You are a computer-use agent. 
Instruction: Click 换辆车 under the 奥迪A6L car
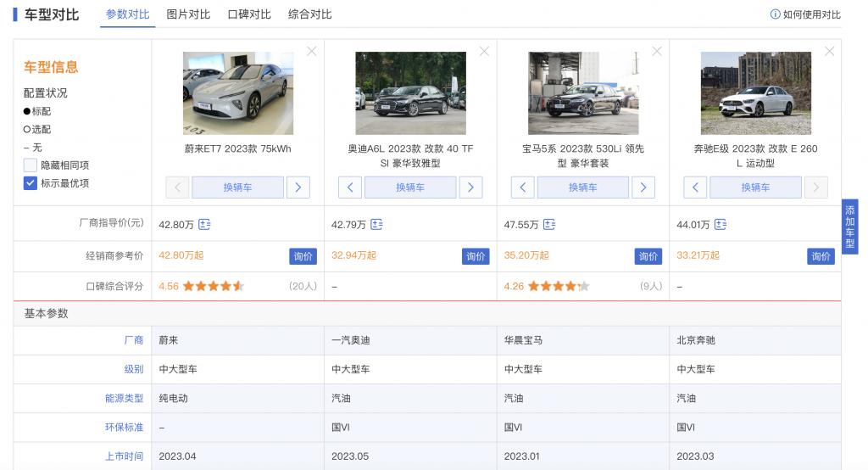(x=410, y=187)
